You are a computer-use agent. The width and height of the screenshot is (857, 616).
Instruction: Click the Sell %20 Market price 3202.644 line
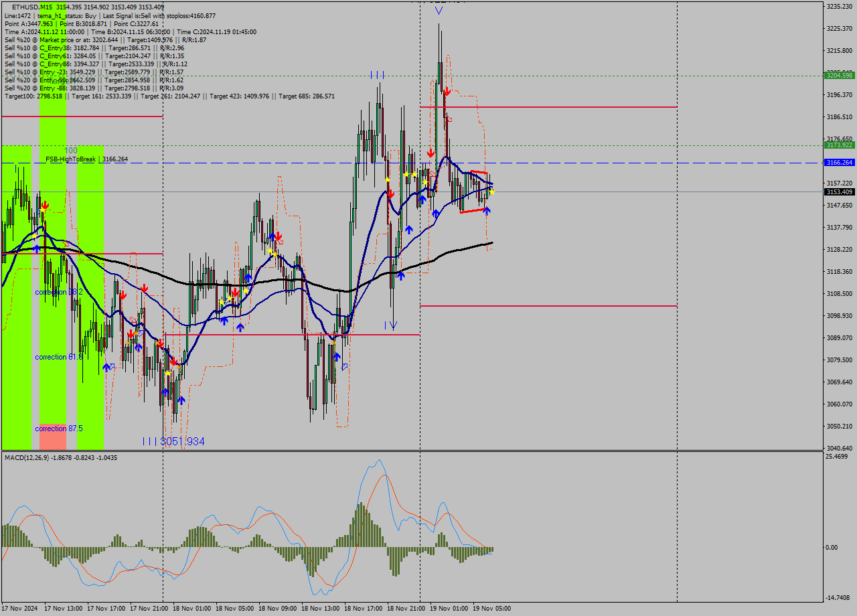click(x=105, y=40)
